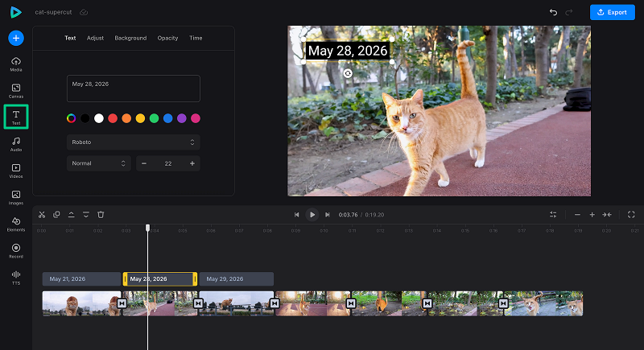Open timeline settings sliders icon

[553, 215]
